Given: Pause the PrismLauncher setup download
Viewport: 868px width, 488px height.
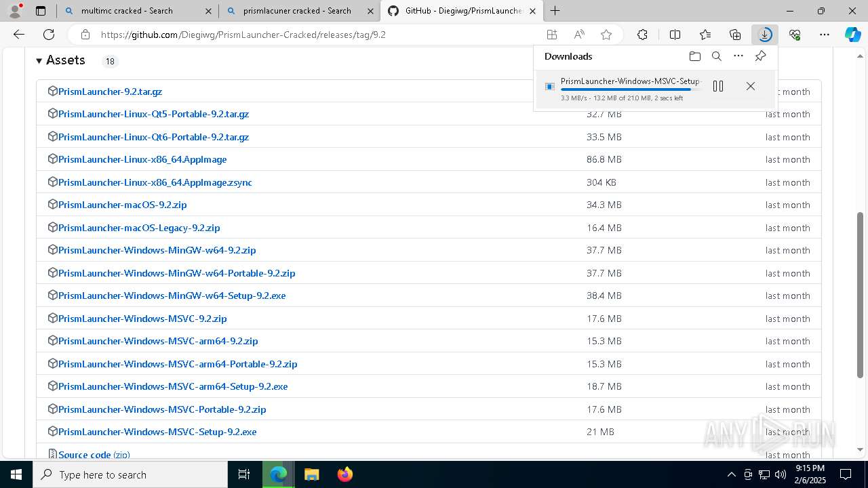Looking at the screenshot, I should point(718,86).
